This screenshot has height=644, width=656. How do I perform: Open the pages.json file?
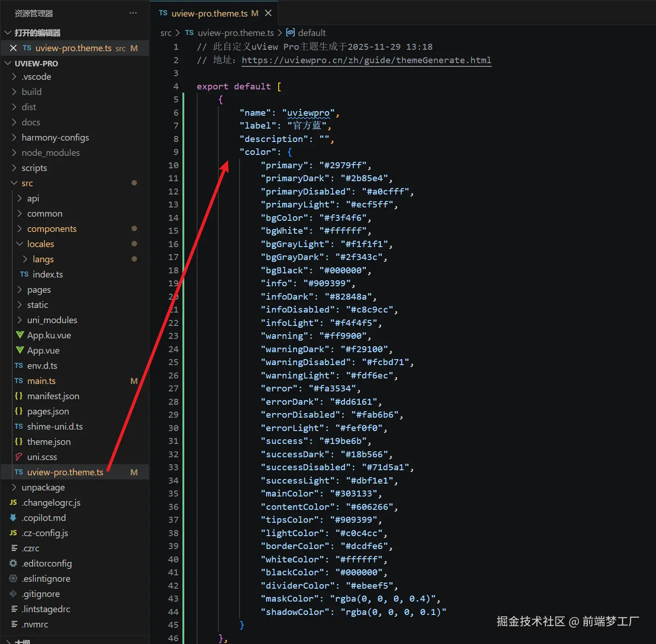(x=75, y=411)
